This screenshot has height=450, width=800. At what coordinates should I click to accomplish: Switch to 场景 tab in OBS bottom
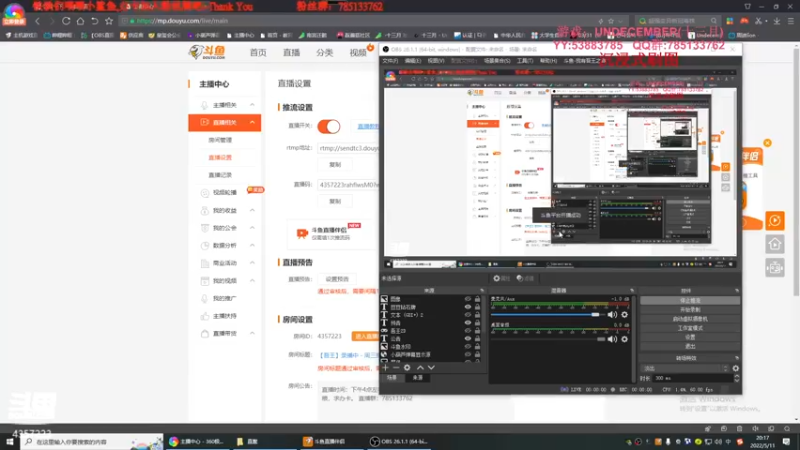coord(391,378)
